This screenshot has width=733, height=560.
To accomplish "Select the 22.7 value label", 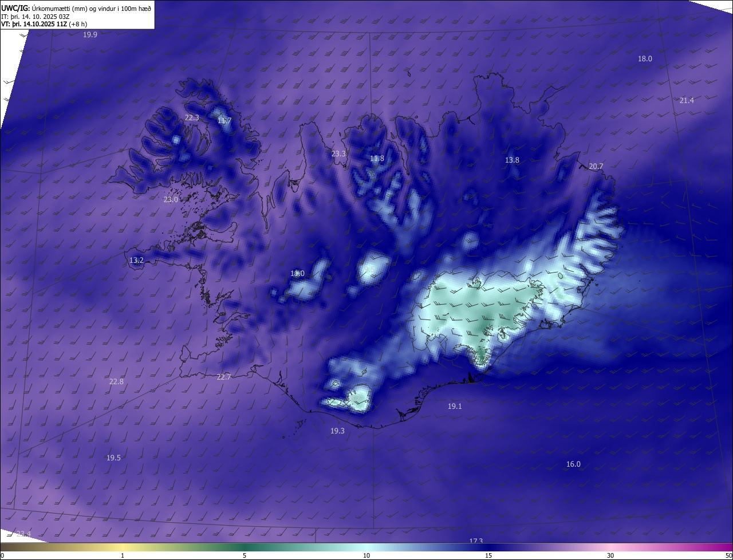I will coord(223,377).
